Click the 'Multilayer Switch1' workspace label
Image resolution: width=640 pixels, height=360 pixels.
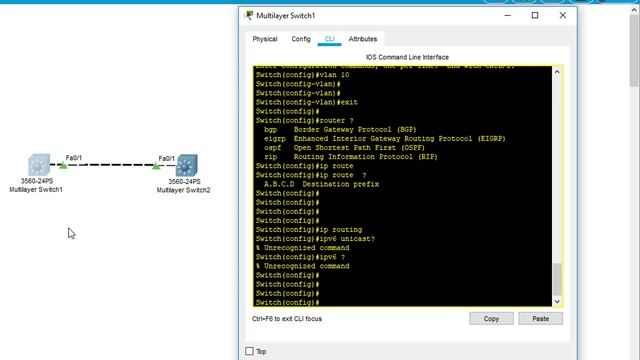pyautogui.click(x=36, y=189)
